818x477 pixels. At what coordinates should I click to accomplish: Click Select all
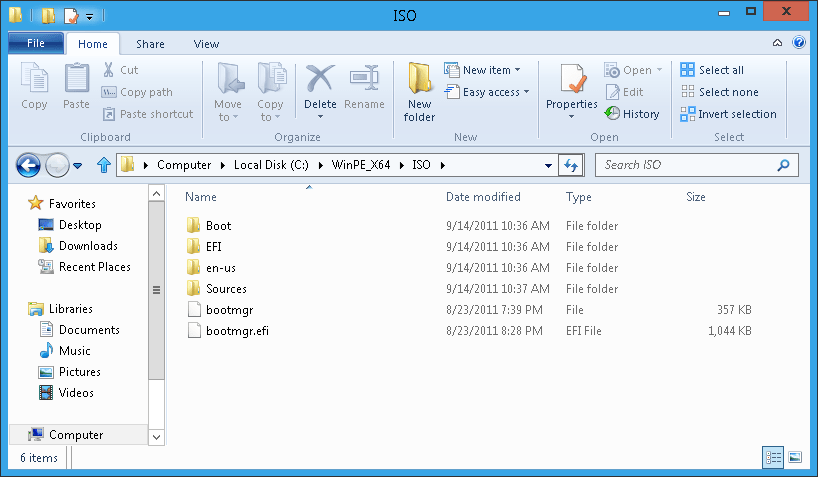(x=712, y=70)
